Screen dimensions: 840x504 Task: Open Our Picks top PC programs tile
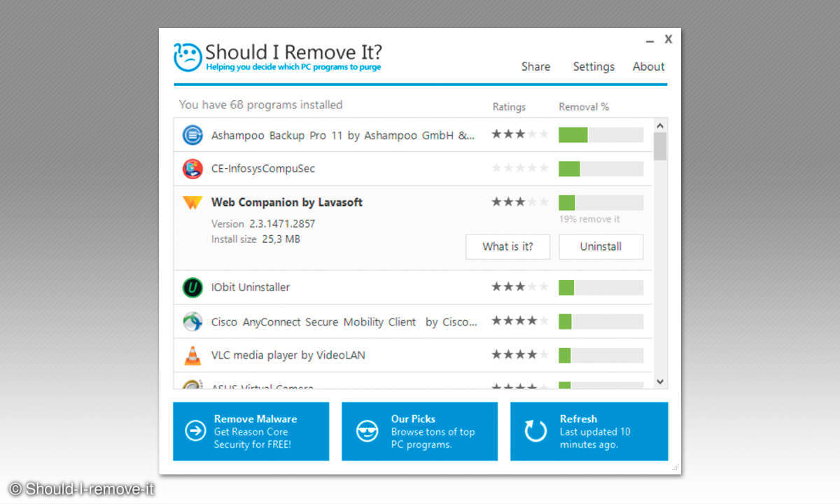coord(419,431)
